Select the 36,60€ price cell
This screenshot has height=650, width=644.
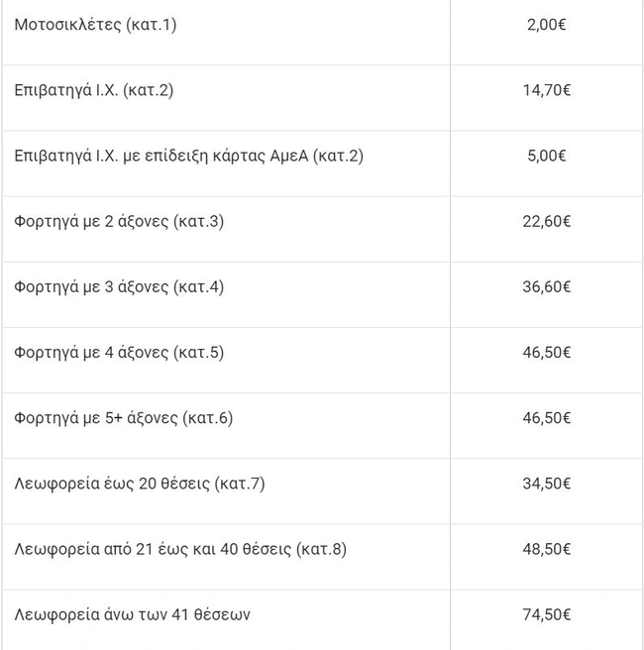tap(546, 286)
